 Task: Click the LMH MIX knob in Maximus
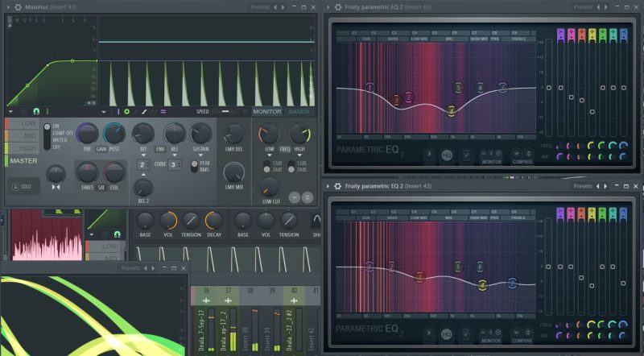pos(233,172)
